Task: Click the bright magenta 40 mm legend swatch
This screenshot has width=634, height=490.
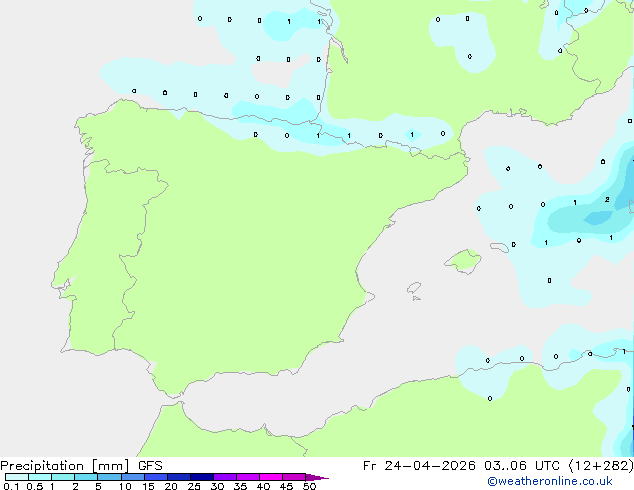Action: [x=271, y=477]
